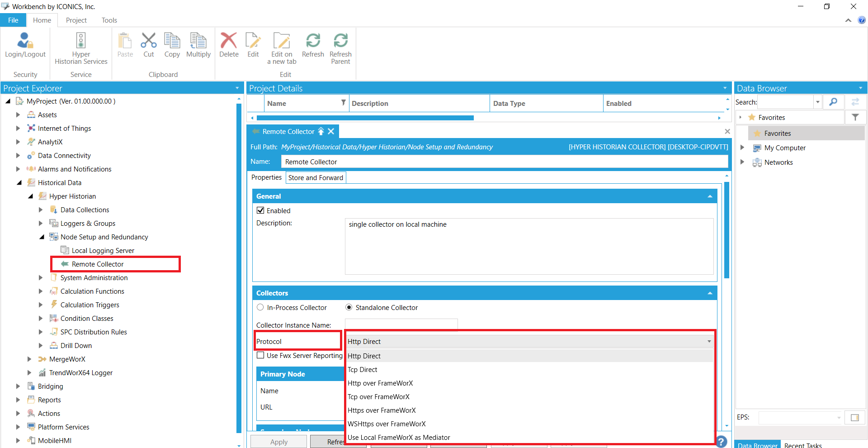Click the Edit ribbon icon

[x=253, y=41]
